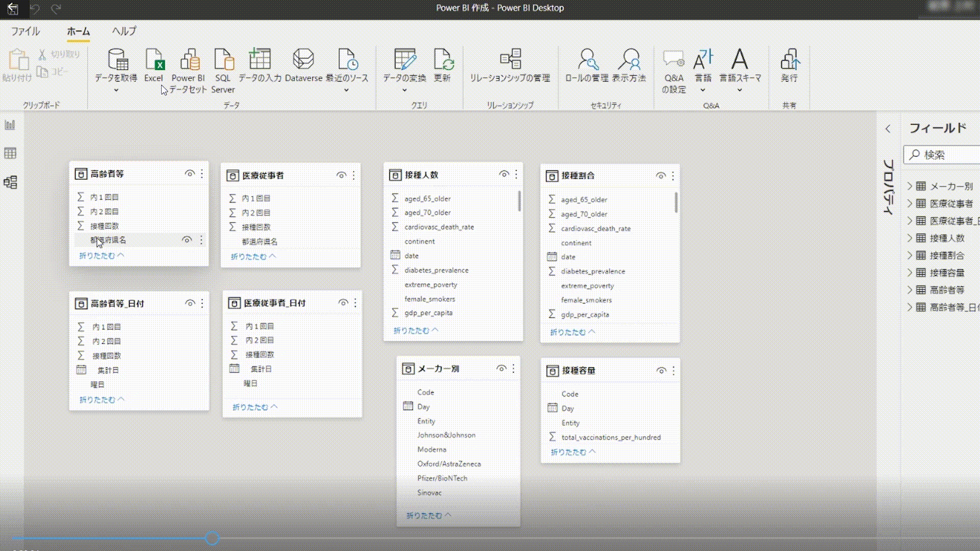Collapse メーカー別 card via 折りたたむ

pos(429,516)
